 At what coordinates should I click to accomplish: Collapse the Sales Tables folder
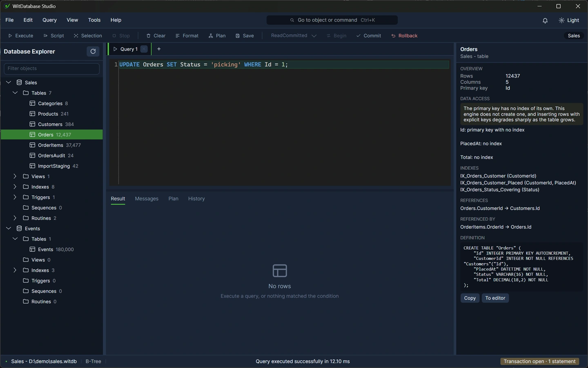[x=15, y=93]
